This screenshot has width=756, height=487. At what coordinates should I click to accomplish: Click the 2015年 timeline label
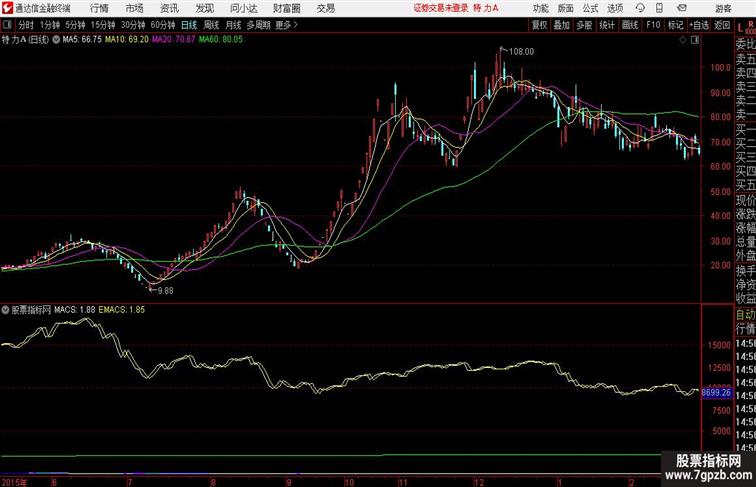point(14,482)
